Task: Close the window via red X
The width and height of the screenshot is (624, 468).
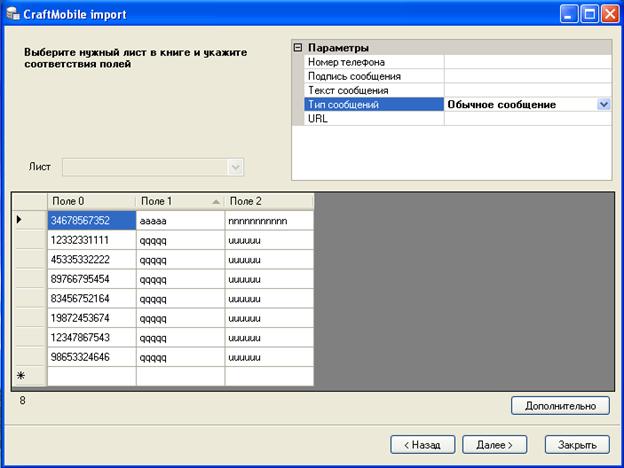Action: click(x=610, y=14)
